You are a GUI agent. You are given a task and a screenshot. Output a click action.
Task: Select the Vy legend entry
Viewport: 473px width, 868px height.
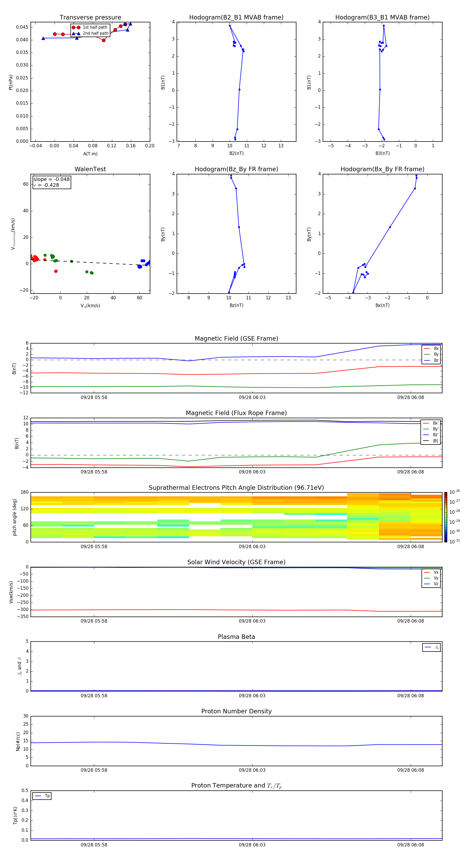[x=431, y=578]
